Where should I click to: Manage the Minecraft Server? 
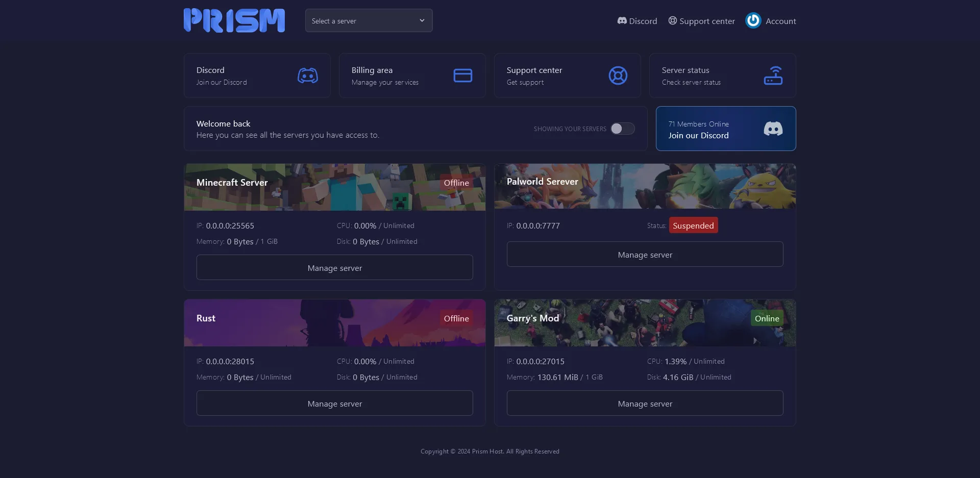334,268
